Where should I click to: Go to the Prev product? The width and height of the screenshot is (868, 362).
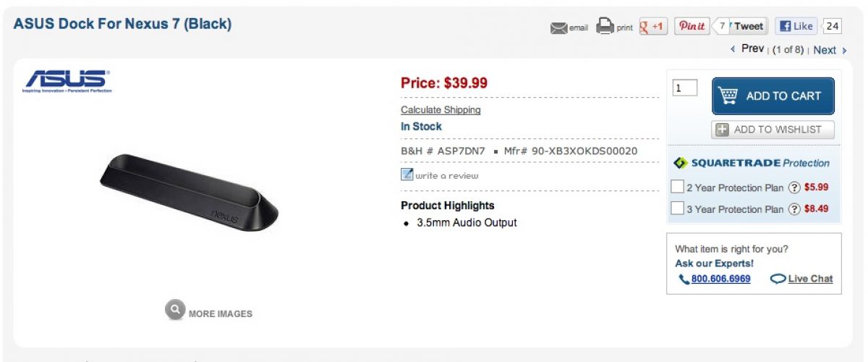[x=748, y=49]
